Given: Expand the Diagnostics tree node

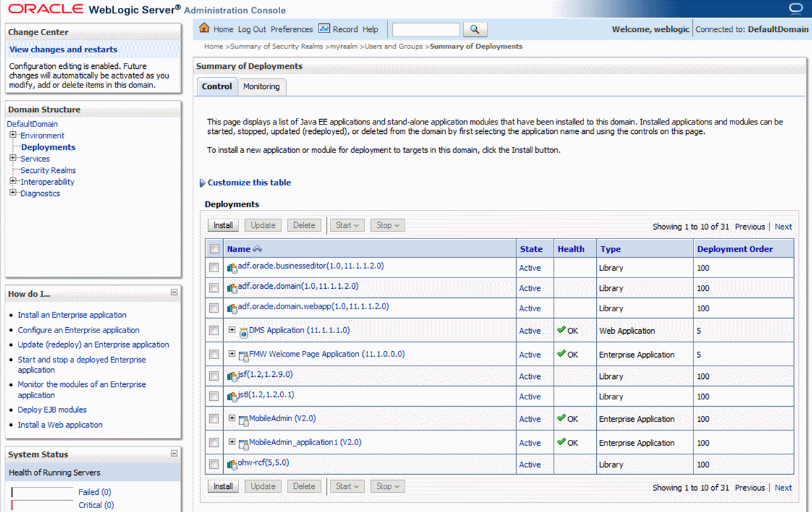Looking at the screenshot, I should [13, 193].
